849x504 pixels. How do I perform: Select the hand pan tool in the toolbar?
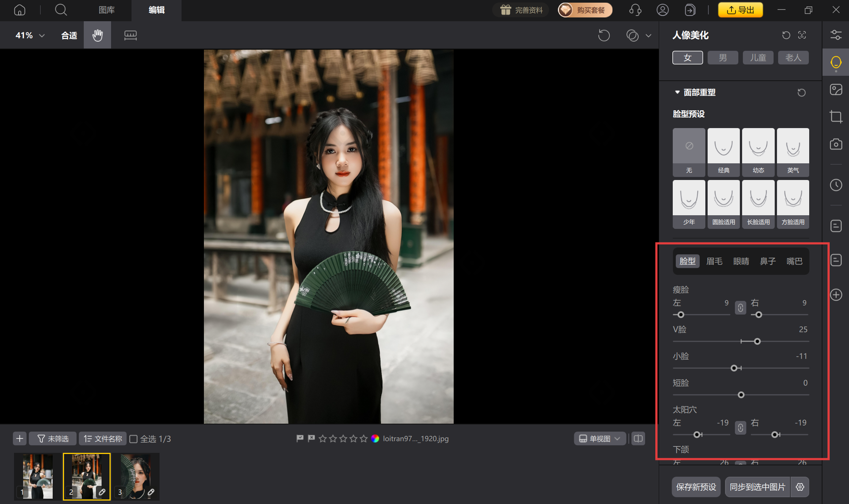pyautogui.click(x=97, y=35)
